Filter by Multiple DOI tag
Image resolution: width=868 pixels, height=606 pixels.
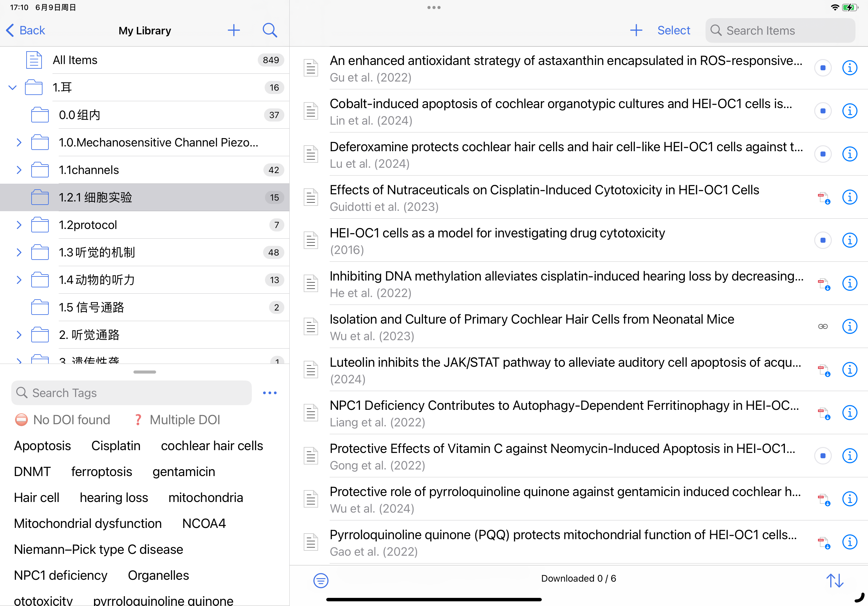click(177, 420)
